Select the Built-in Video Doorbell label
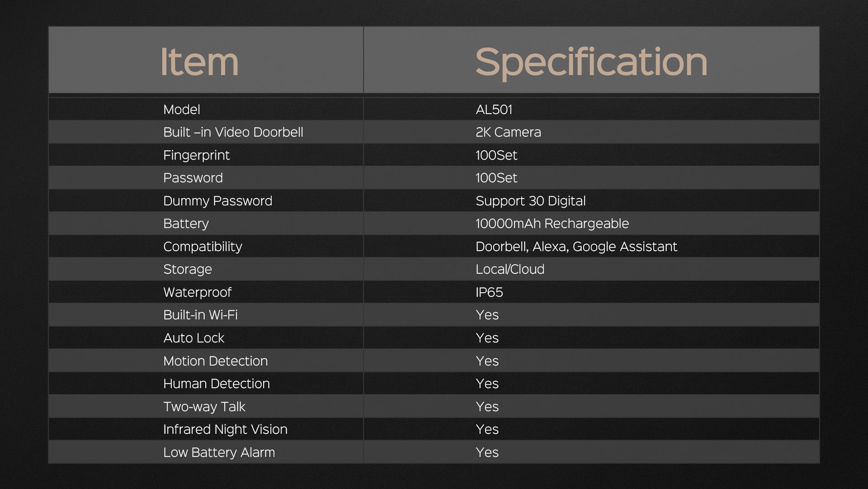This screenshot has width=868, height=489. pyautogui.click(x=233, y=132)
